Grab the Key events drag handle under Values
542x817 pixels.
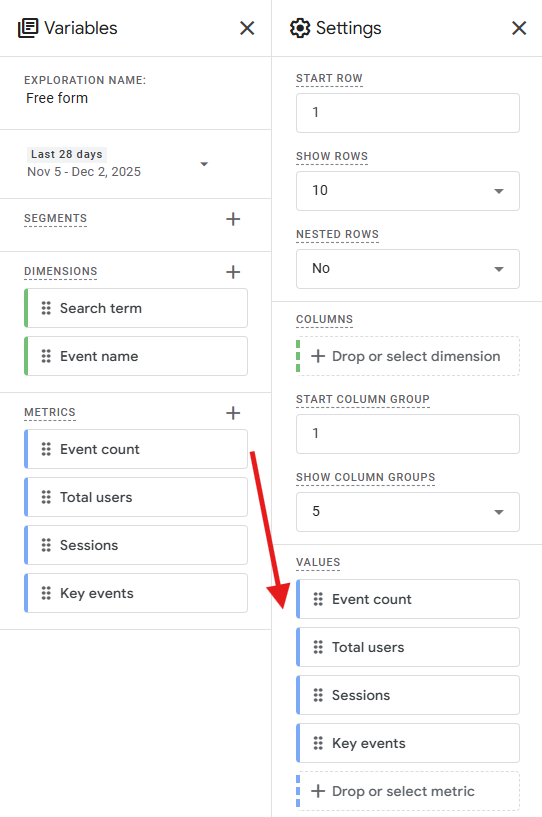pyautogui.click(x=318, y=743)
